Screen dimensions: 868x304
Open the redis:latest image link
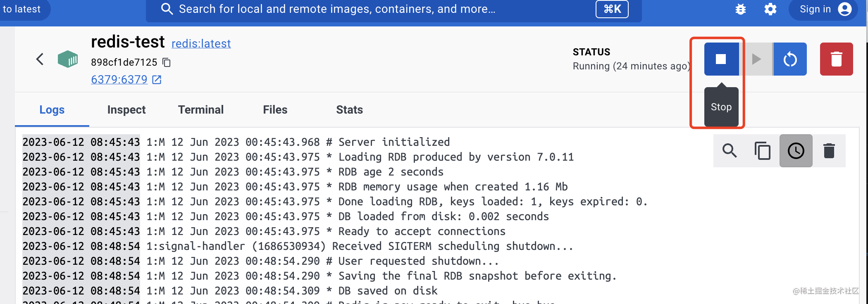pos(201,43)
